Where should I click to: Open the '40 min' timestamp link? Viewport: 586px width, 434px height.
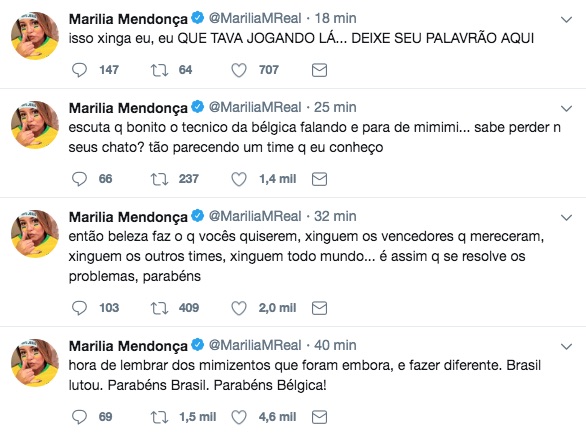pos(335,345)
